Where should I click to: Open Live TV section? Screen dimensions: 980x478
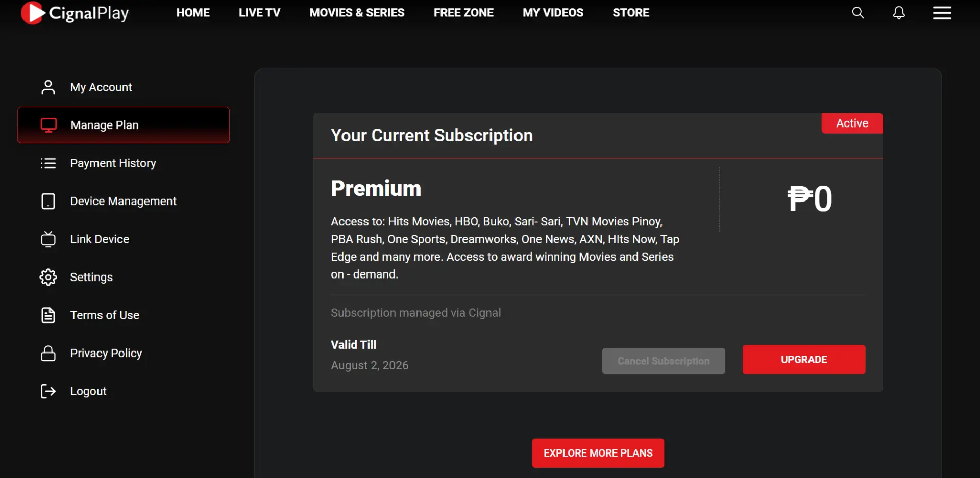[x=259, y=13]
